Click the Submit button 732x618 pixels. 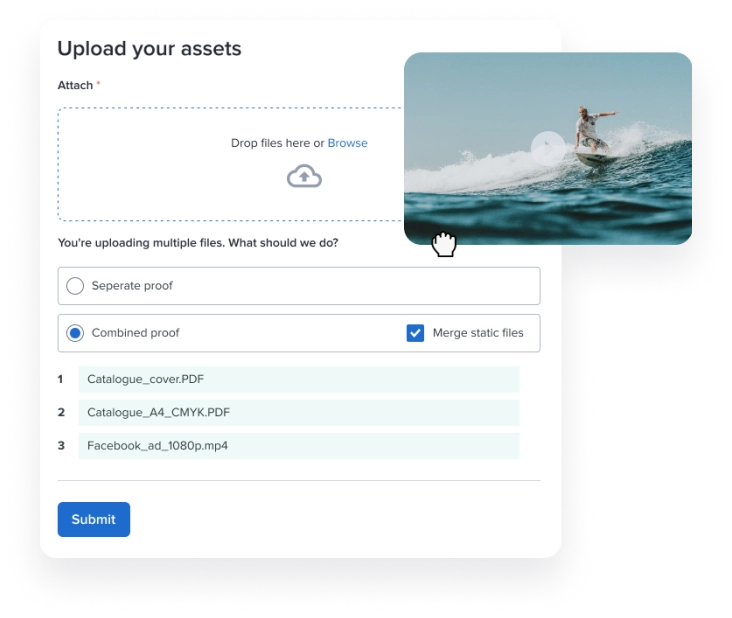(x=94, y=519)
